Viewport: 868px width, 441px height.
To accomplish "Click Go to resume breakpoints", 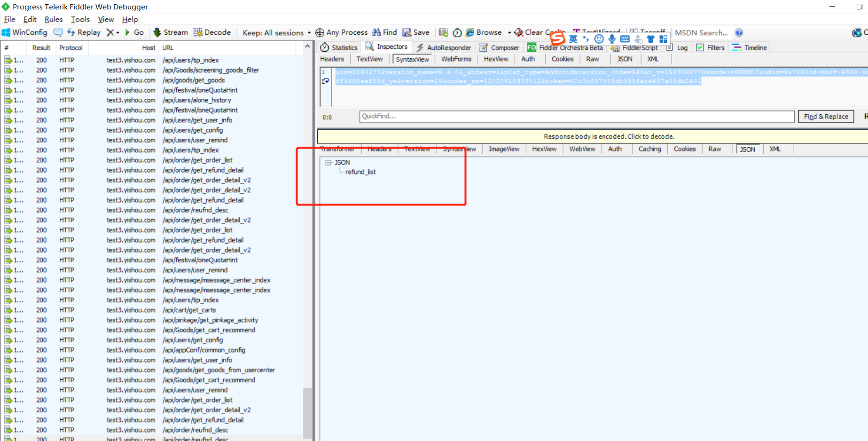I will 134,32.
